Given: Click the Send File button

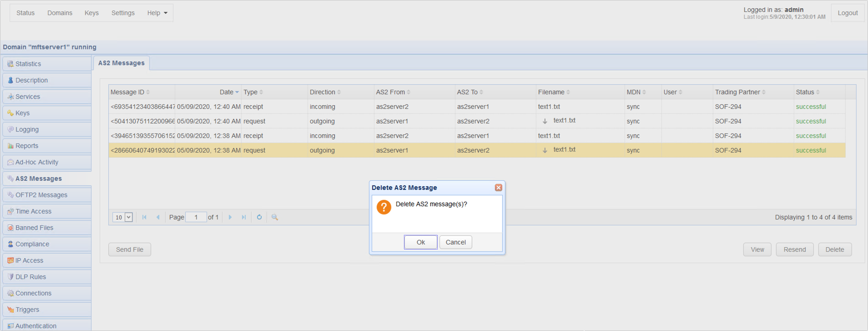Looking at the screenshot, I should tap(130, 250).
